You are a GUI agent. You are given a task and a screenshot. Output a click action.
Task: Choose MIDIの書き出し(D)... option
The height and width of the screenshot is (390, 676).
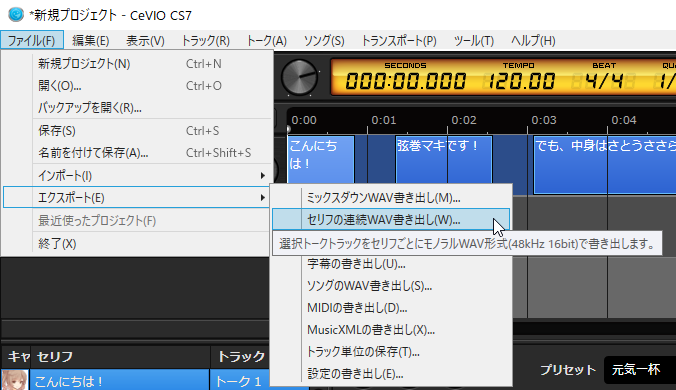point(391,308)
